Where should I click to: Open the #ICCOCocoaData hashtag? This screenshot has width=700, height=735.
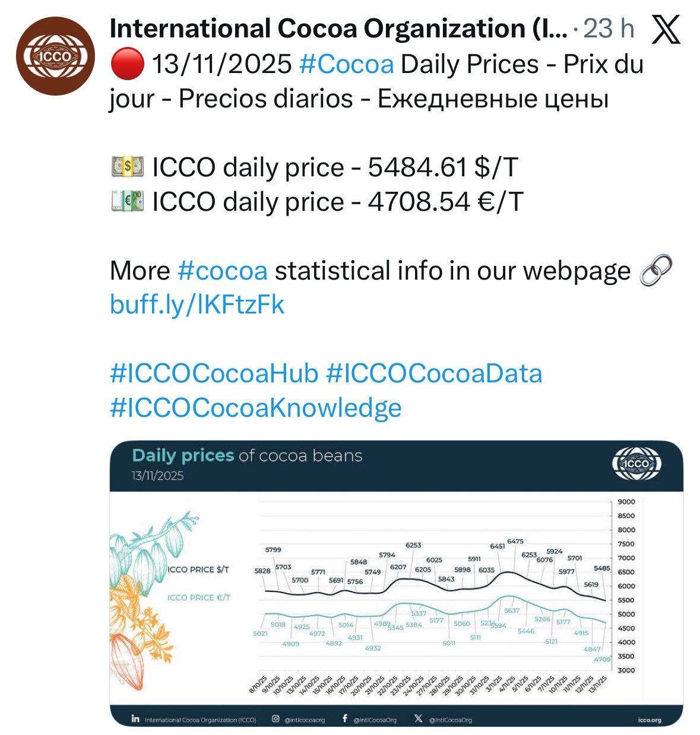(434, 373)
